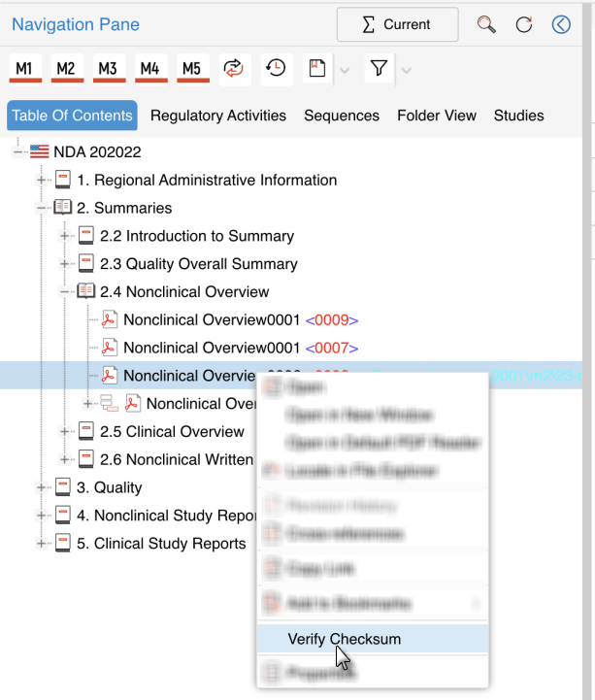Toggle the M5 module filter
This screenshot has width=595, height=700.
click(x=191, y=68)
